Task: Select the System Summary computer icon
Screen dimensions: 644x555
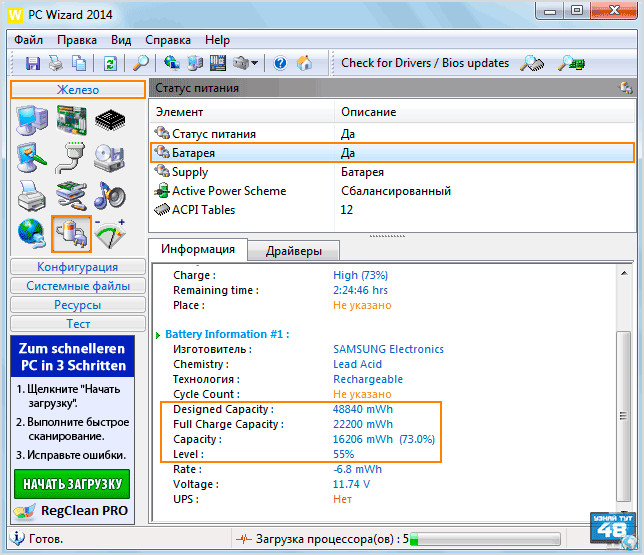Action: click(32, 120)
